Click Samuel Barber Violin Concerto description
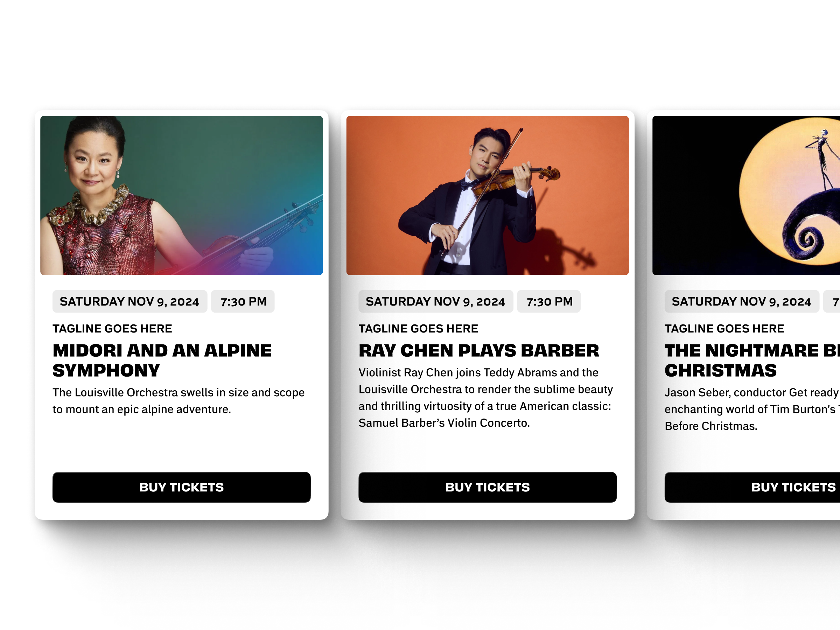Screen dimensions: 840x630 [x=486, y=398]
